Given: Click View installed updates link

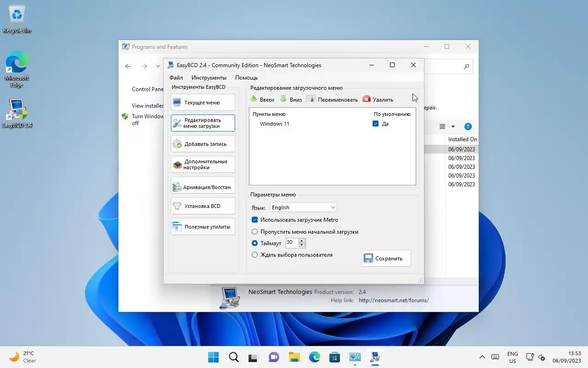Looking at the screenshot, I should point(147,106).
